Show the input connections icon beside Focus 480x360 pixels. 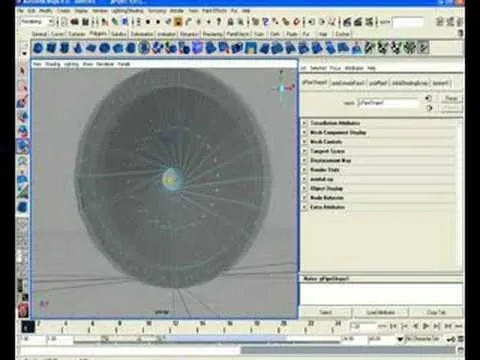click(x=428, y=98)
